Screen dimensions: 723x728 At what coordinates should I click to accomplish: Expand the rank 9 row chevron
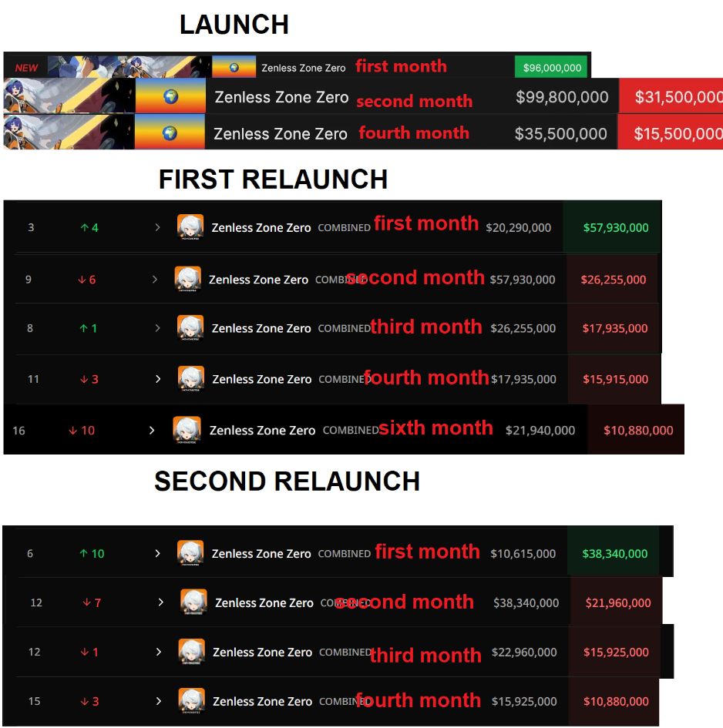pyautogui.click(x=155, y=280)
